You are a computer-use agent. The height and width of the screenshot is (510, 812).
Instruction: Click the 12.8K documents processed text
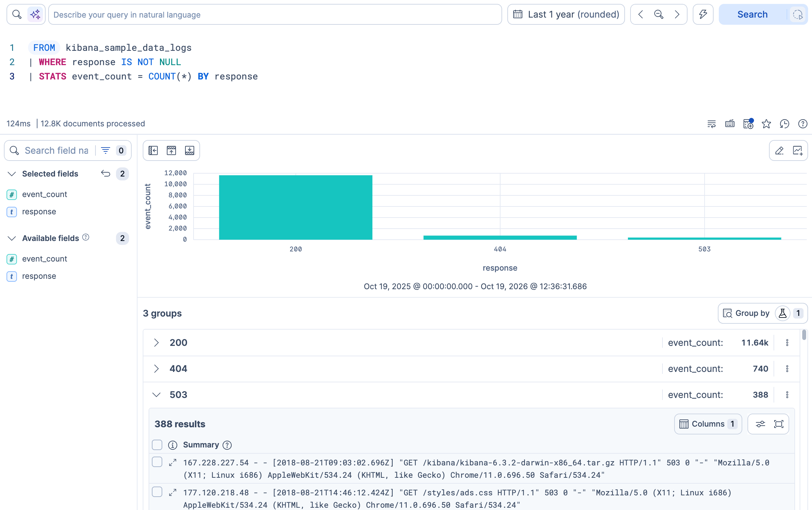pos(93,124)
